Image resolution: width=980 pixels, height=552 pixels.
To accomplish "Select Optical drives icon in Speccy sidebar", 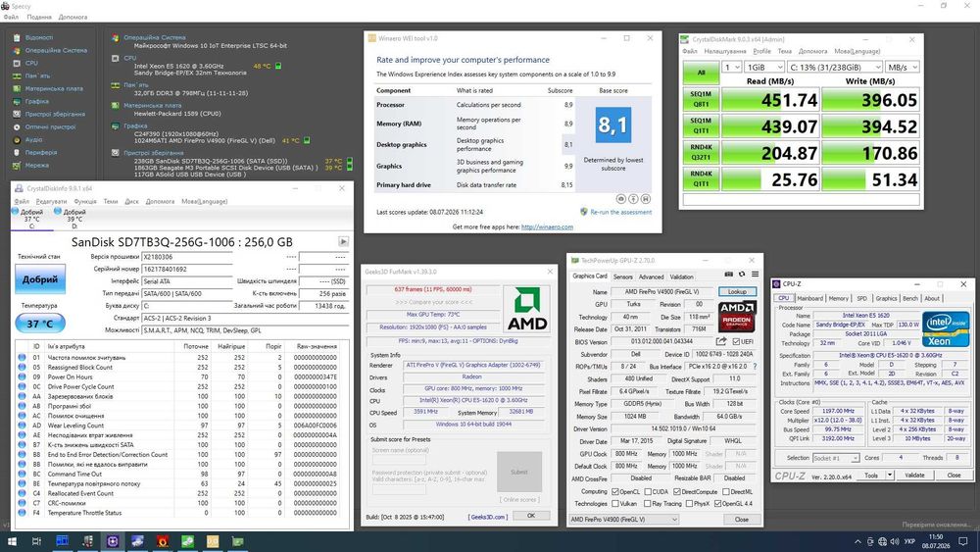I will tap(17, 126).
